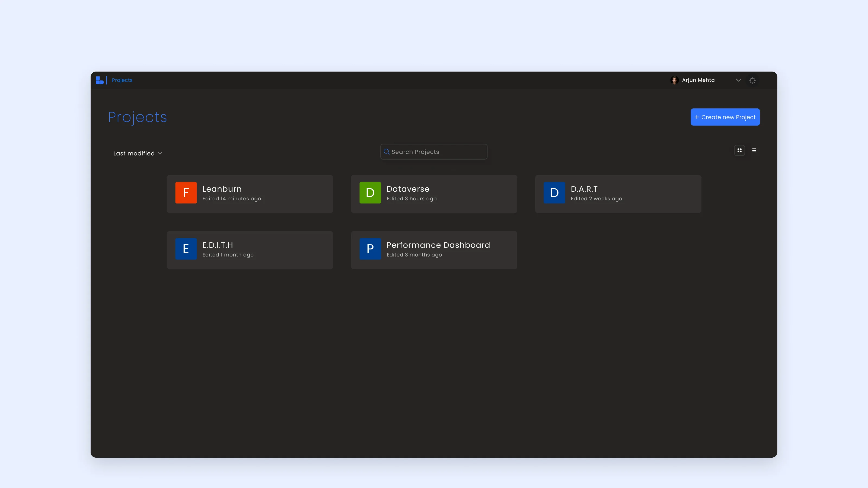Image resolution: width=868 pixels, height=488 pixels.
Task: Click the 'Edited 1 month ago' text
Action: click(x=228, y=255)
